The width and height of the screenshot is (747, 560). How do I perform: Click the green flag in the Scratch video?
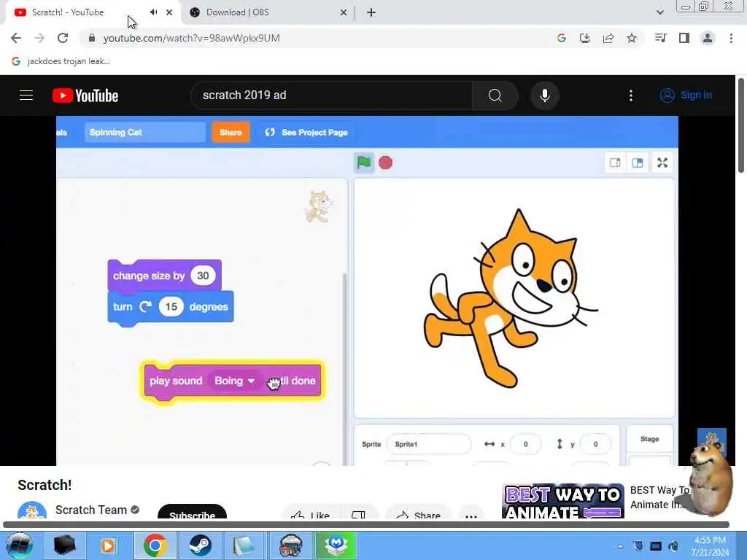[x=364, y=163]
